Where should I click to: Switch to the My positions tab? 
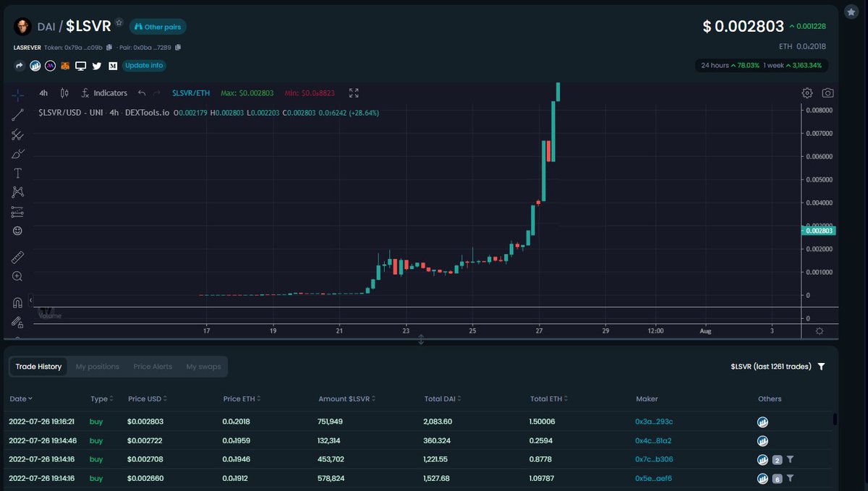[x=97, y=367]
